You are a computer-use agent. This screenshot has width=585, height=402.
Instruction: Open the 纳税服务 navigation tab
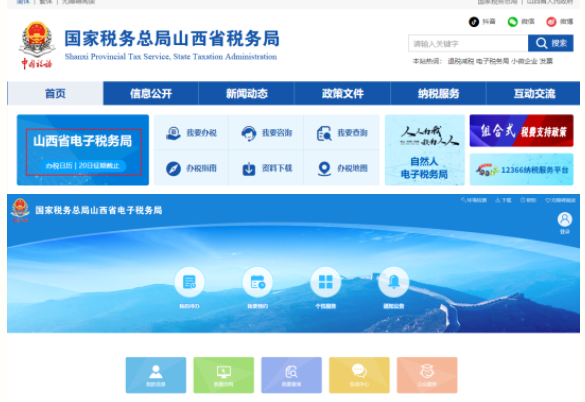pos(438,93)
